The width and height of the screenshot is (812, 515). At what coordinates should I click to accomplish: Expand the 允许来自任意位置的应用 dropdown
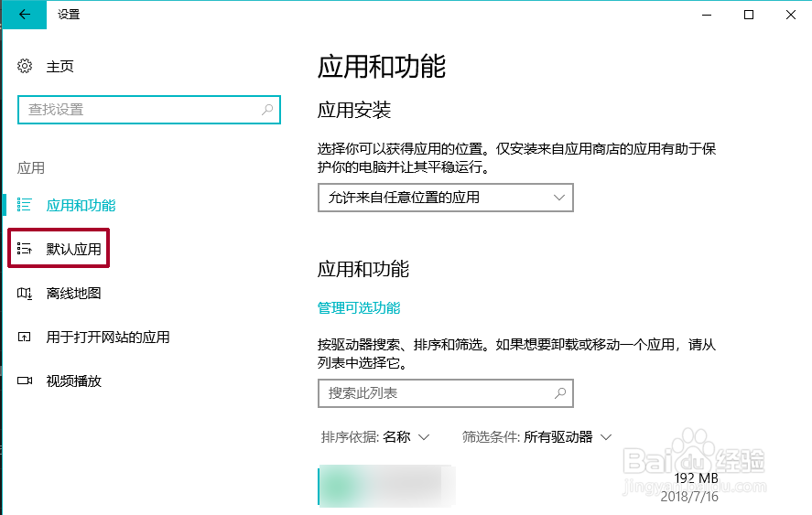tap(445, 198)
